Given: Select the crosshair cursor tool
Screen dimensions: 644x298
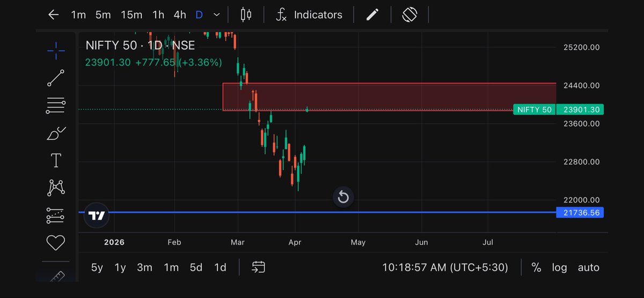Looking at the screenshot, I should pyautogui.click(x=56, y=51).
